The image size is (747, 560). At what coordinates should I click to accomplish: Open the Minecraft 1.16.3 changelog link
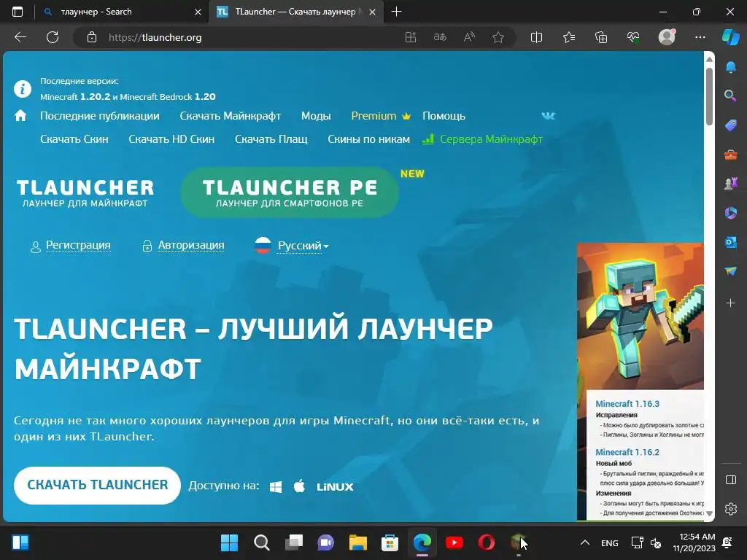coord(627,404)
